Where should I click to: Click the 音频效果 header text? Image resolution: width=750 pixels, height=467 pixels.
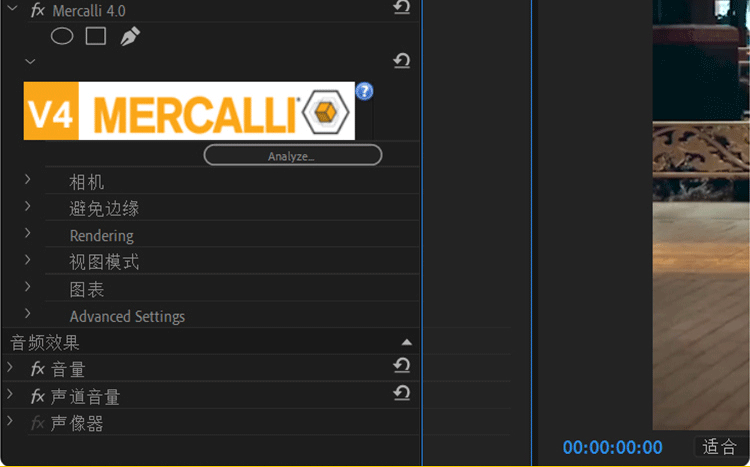(45, 343)
